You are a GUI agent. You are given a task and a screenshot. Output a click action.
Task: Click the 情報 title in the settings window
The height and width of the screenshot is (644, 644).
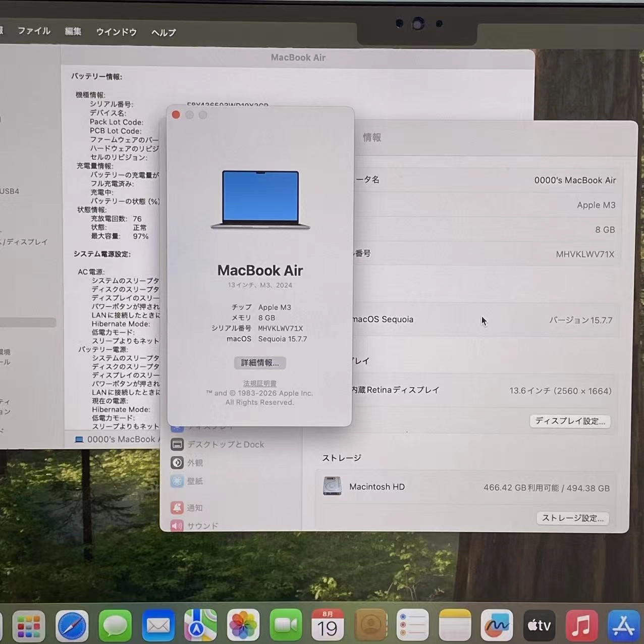coord(372,137)
